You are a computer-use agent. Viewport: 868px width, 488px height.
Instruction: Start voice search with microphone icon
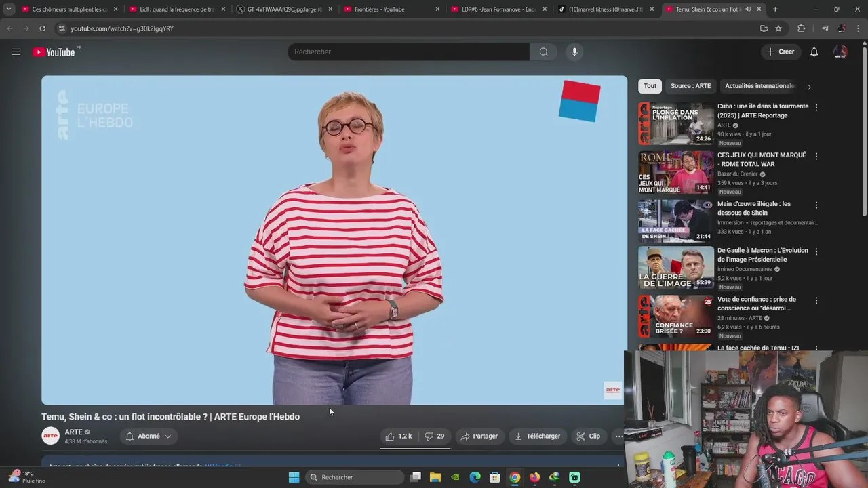pyautogui.click(x=574, y=52)
